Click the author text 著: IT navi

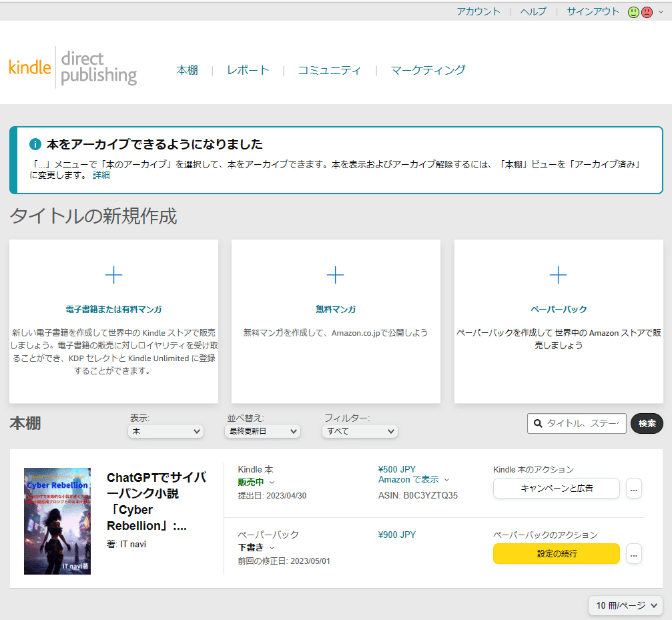tap(126, 544)
